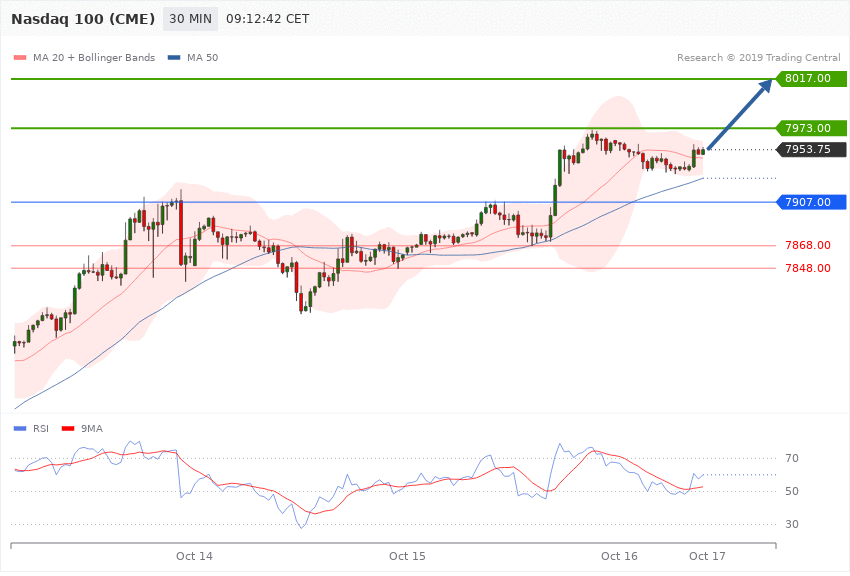Click the blue MA 50 legend swatch

[x=174, y=58]
